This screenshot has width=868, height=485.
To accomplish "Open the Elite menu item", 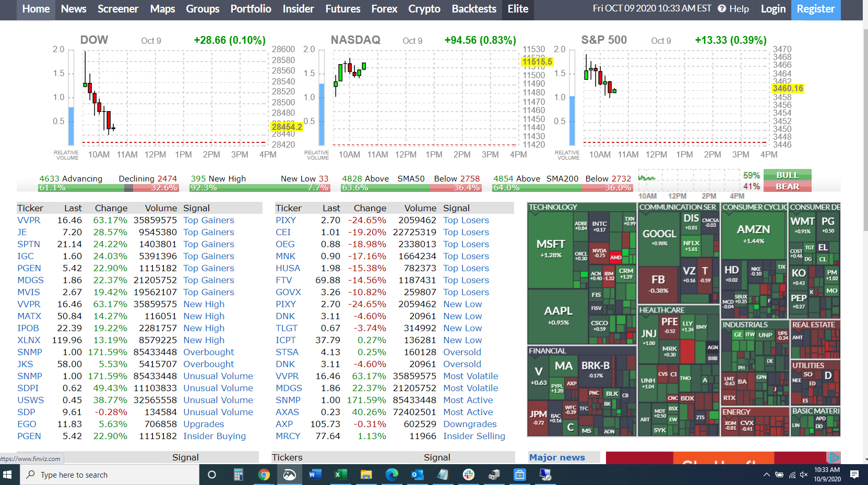I will tap(518, 9).
